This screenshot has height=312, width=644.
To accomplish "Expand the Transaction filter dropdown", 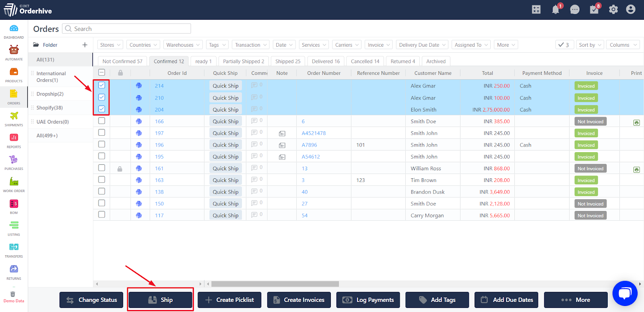I will click(x=251, y=45).
